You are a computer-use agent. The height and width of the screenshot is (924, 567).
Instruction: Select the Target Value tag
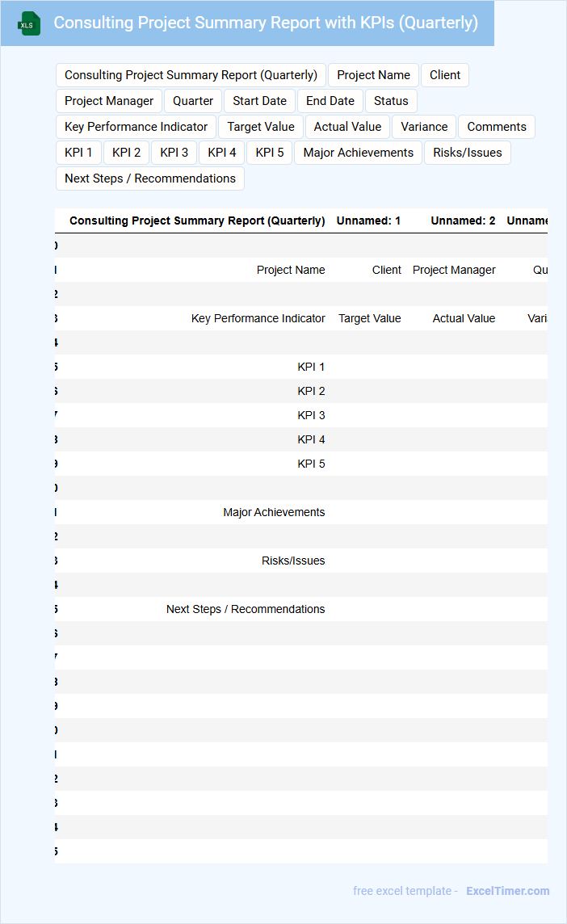[261, 127]
